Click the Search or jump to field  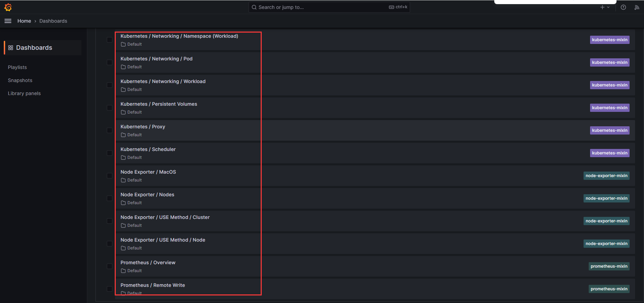(329, 7)
